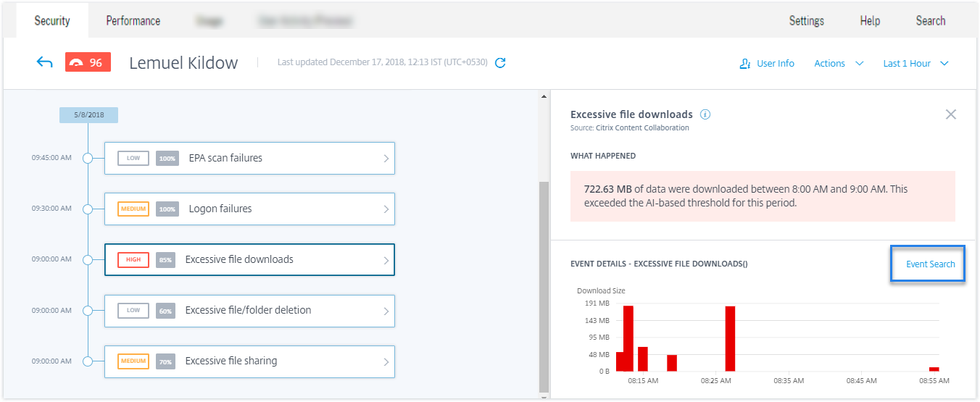Viewport: 980px width, 402px height.
Task: Open the Settings menu
Action: pyautogui.click(x=806, y=21)
